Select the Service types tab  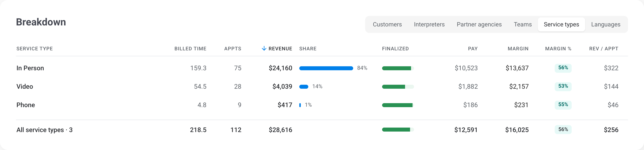click(x=561, y=24)
